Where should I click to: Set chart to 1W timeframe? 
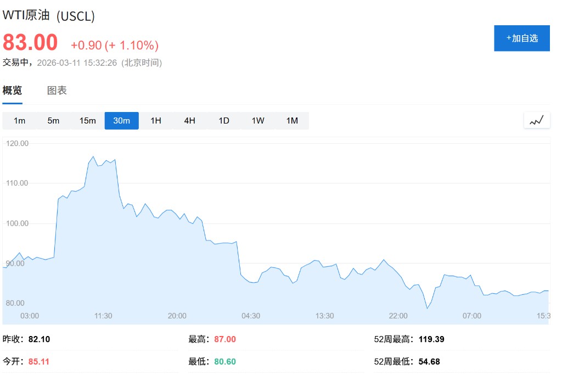pyautogui.click(x=258, y=121)
